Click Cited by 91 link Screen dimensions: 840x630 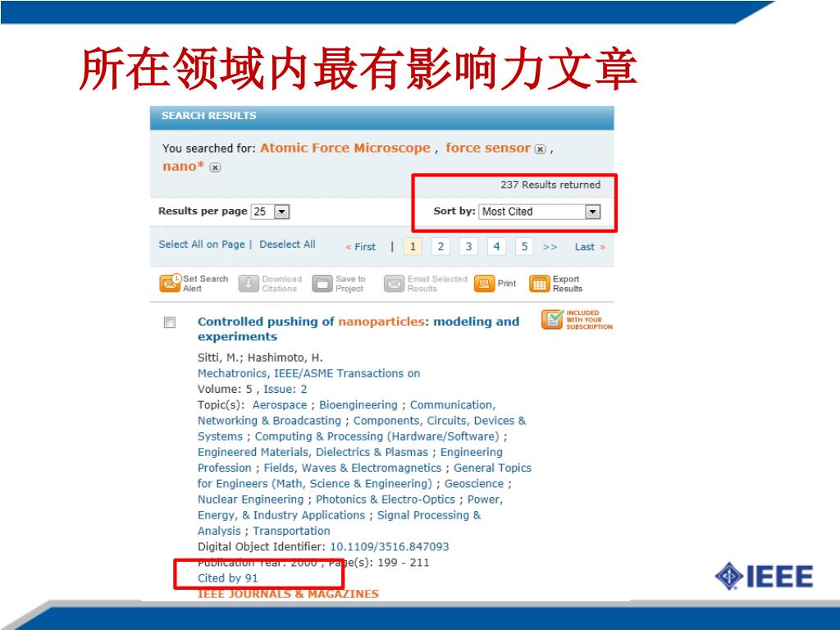tap(228, 578)
